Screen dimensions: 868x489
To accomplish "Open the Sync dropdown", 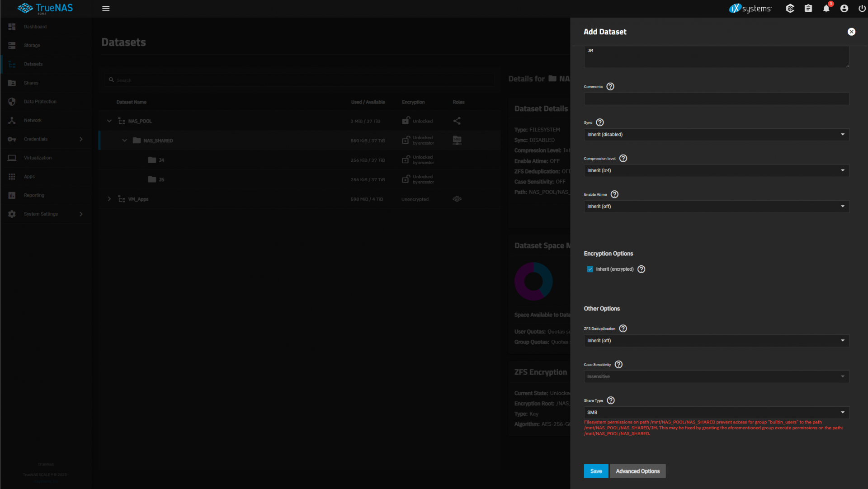I will click(x=716, y=135).
